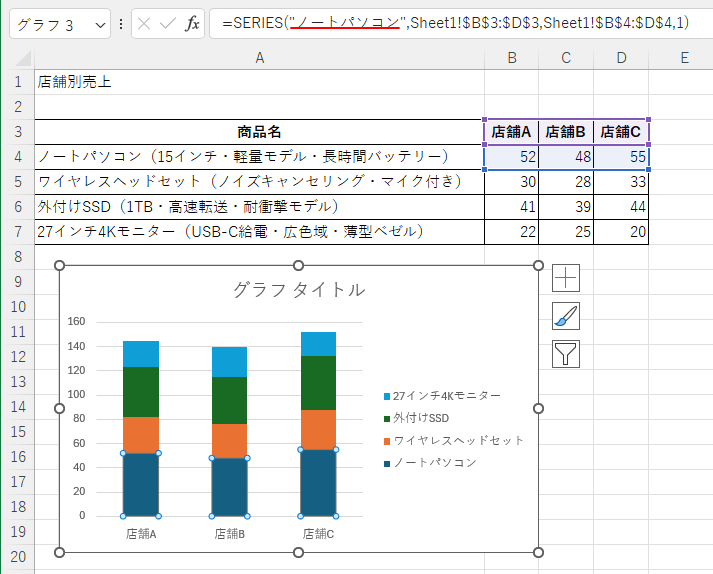Click the 店舗C header cell

pos(621,132)
